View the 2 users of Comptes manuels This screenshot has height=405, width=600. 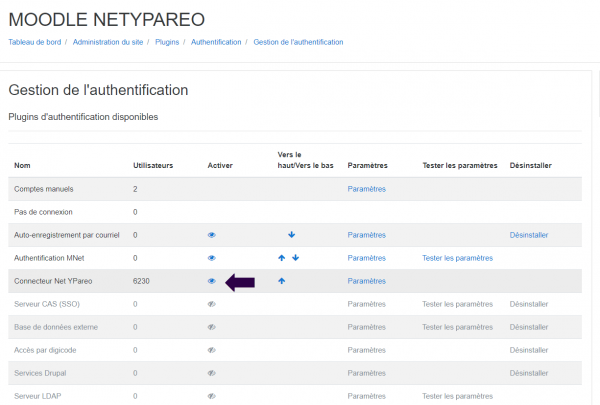point(135,189)
